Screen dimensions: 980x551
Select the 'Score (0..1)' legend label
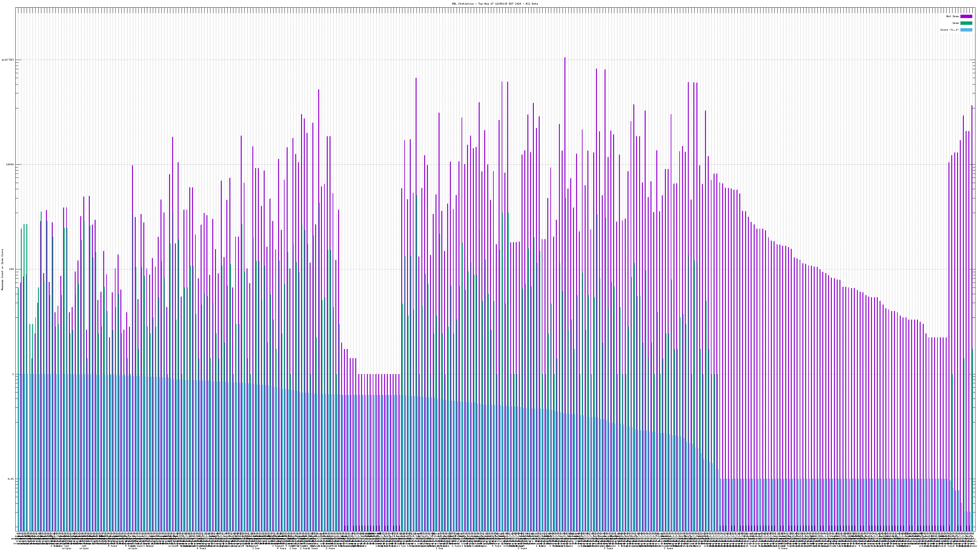[949, 30]
